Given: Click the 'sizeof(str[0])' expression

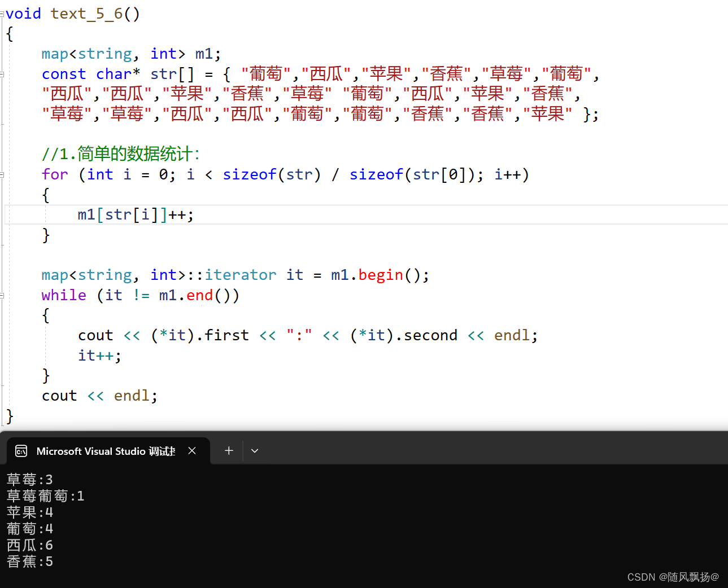Looking at the screenshot, I should [412, 175].
